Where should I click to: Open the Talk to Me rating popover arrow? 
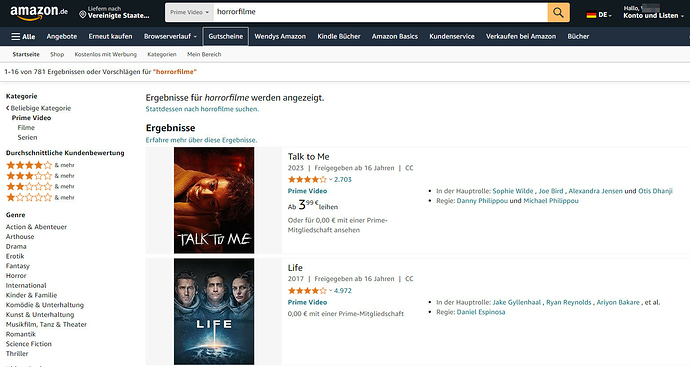pyautogui.click(x=330, y=180)
